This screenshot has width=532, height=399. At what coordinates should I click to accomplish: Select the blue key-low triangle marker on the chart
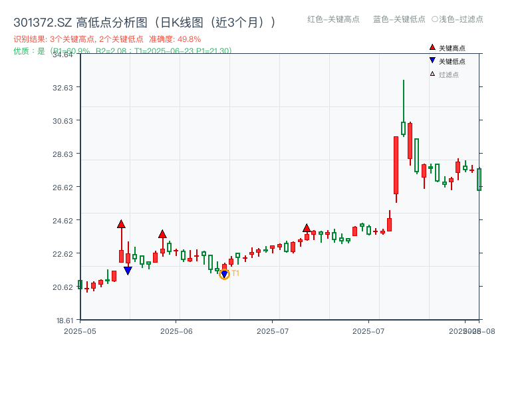(x=128, y=270)
